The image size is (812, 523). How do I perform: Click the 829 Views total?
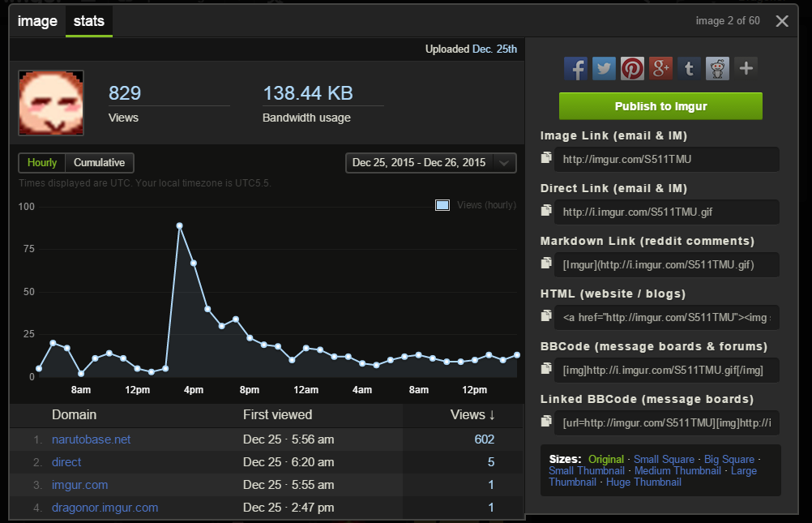click(x=125, y=93)
